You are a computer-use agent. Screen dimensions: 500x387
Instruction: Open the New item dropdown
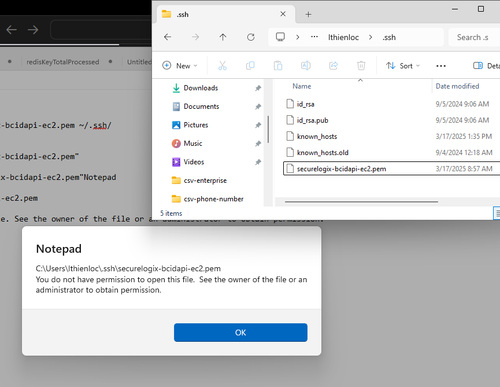[180, 66]
